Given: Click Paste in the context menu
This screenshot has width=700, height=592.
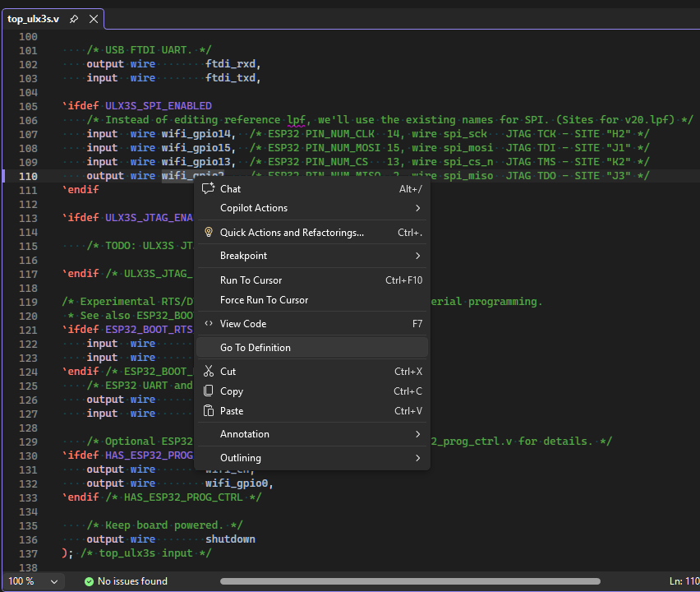Looking at the screenshot, I should 312,411.
